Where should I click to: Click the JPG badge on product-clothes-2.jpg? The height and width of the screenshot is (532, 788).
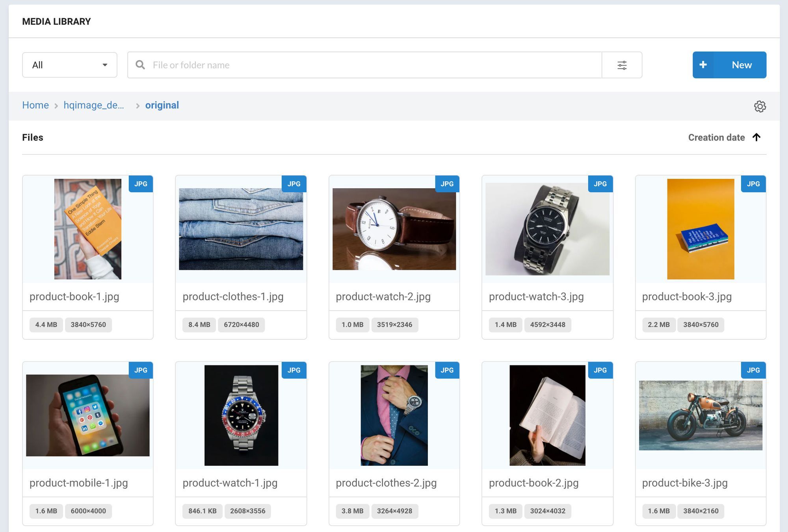(x=447, y=370)
